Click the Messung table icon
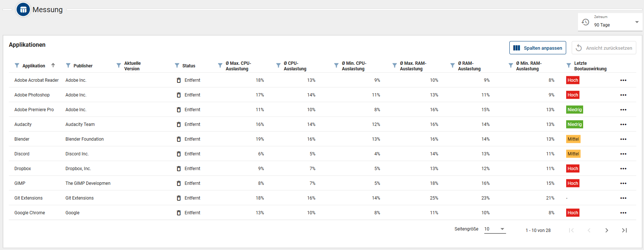The image size is (644, 250). pos(23,10)
